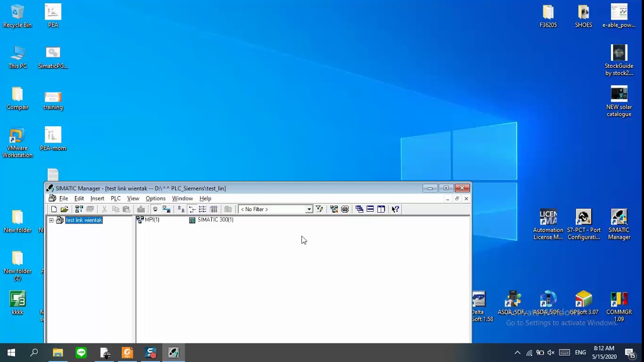644x362 pixels.
Task: Cascade windows using toolbar icon
Action: (359, 209)
